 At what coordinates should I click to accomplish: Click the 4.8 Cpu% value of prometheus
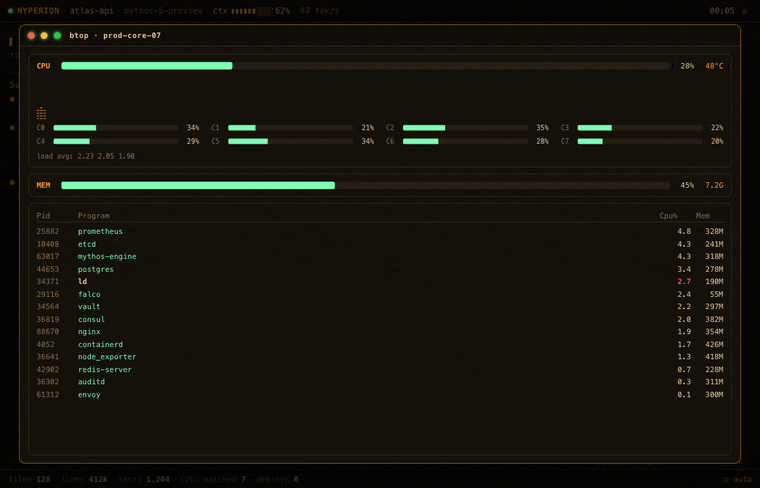click(684, 231)
